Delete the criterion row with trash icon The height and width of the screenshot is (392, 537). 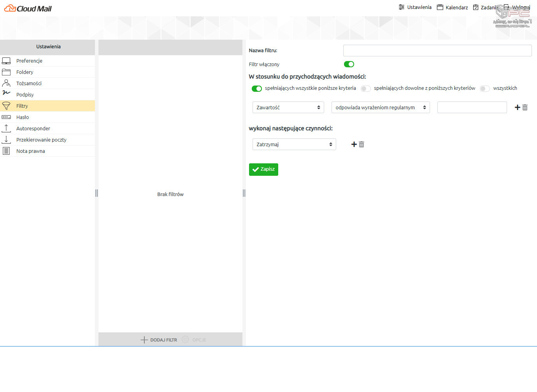coord(525,107)
